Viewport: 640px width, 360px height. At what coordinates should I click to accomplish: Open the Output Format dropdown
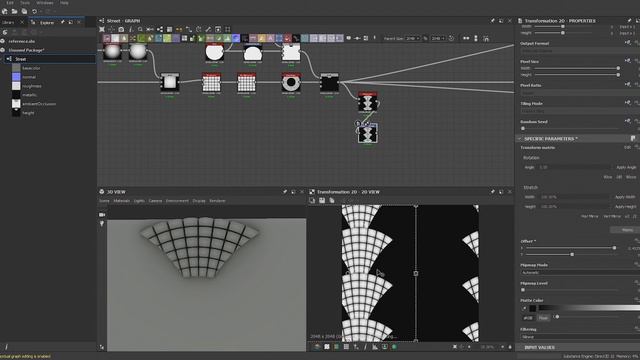click(580, 51)
